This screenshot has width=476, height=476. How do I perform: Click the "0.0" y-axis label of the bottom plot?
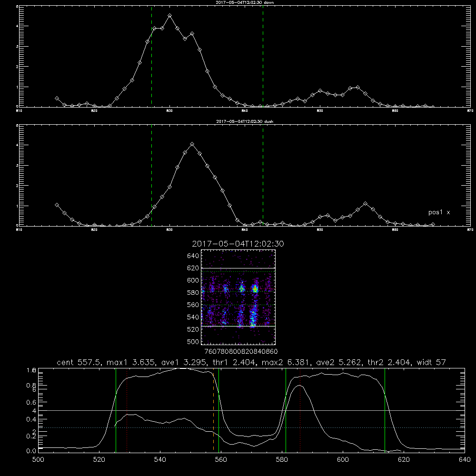31,451
